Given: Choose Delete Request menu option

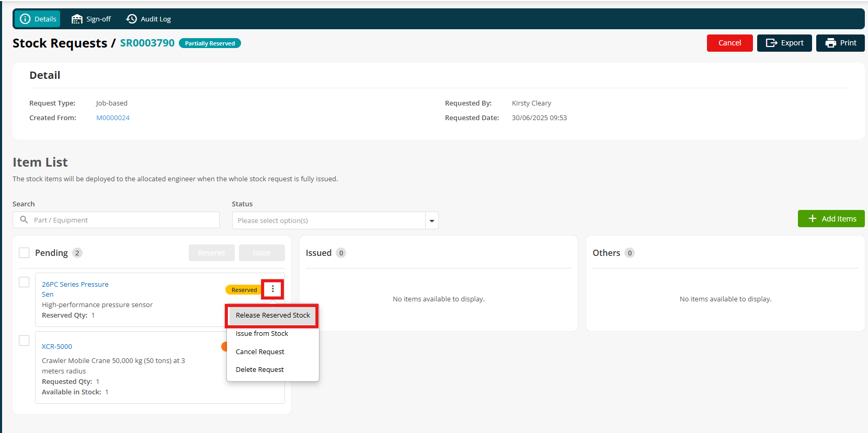Looking at the screenshot, I should coord(260,369).
